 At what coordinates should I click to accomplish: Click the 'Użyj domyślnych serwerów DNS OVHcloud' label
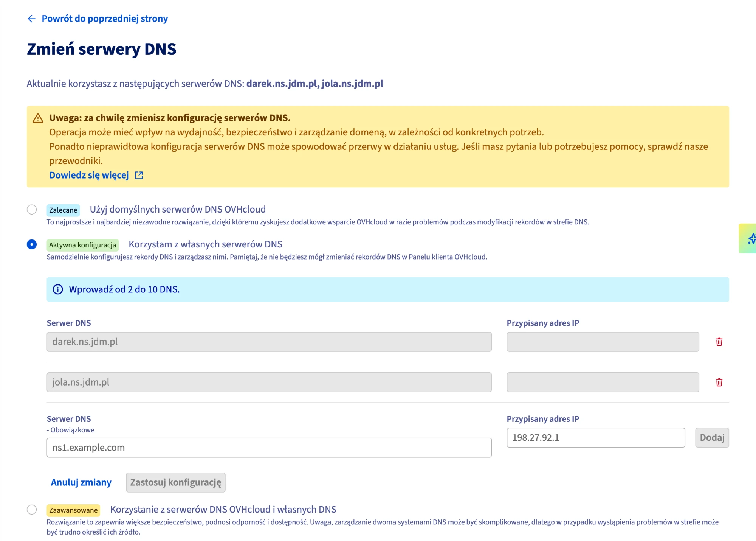click(x=178, y=210)
